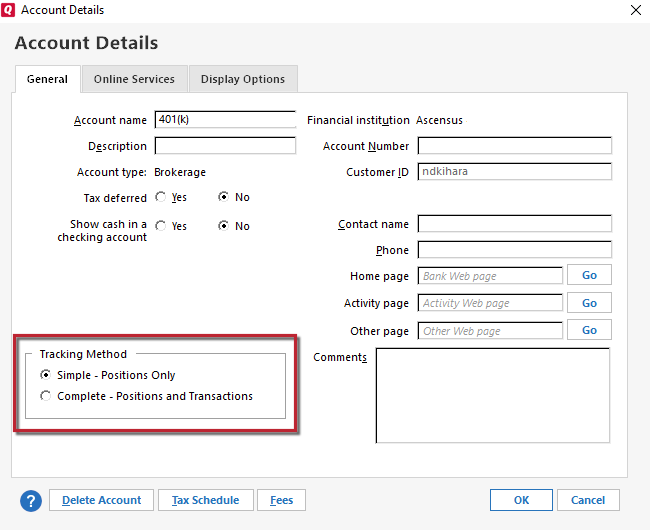Click the Account name field
The width and height of the screenshot is (650, 530).
tap(225, 120)
